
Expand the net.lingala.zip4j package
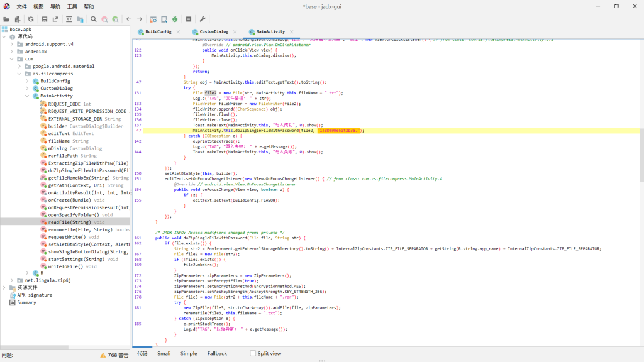click(x=11, y=280)
